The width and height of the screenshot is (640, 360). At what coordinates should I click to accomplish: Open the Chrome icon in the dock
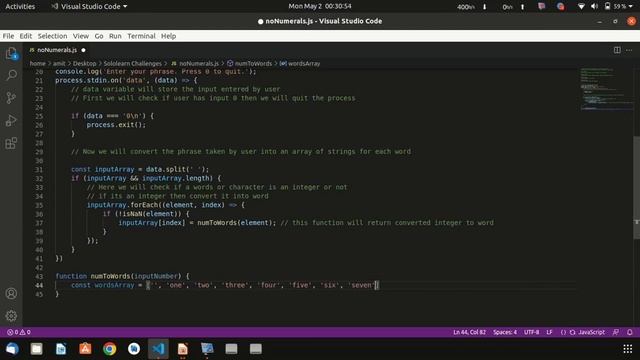[109, 349]
